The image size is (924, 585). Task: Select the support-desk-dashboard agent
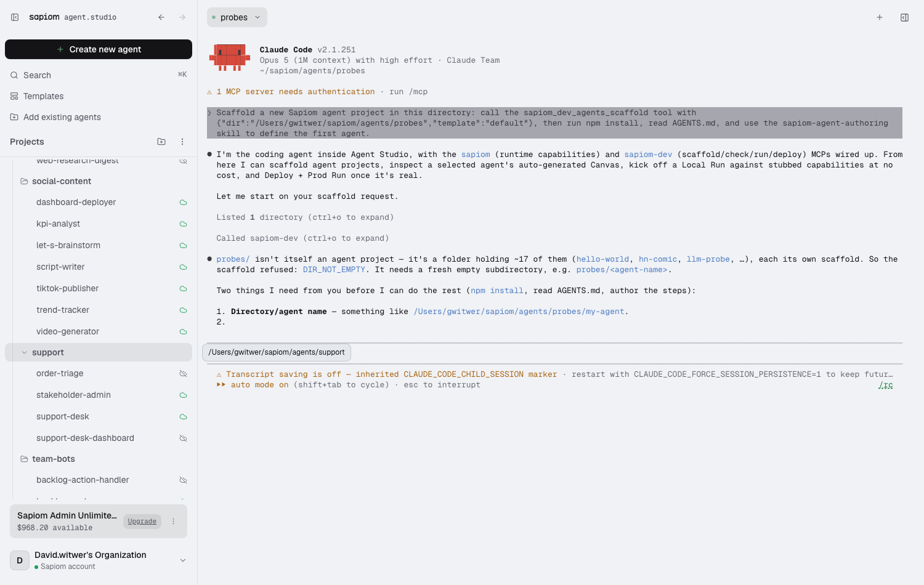[85, 438]
